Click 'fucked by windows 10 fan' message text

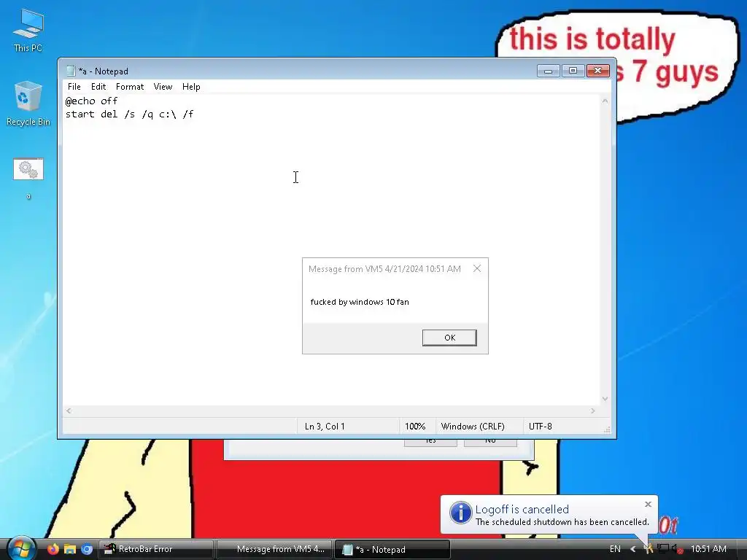[x=360, y=302]
